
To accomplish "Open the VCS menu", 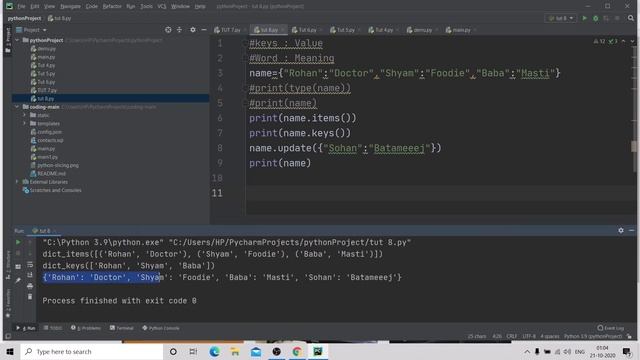I will tap(162, 7).
